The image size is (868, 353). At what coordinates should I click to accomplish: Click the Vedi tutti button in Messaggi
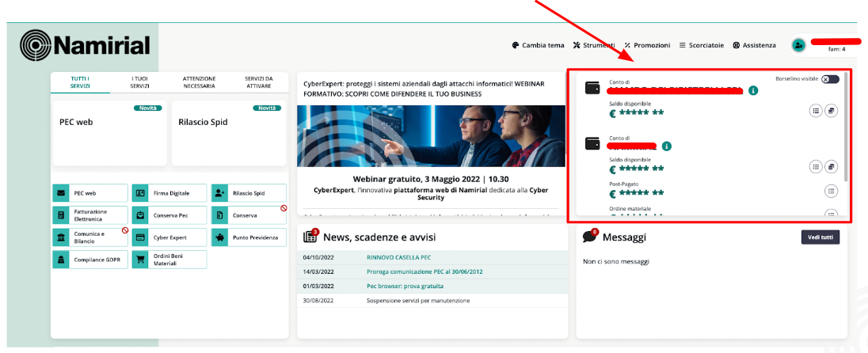820,237
